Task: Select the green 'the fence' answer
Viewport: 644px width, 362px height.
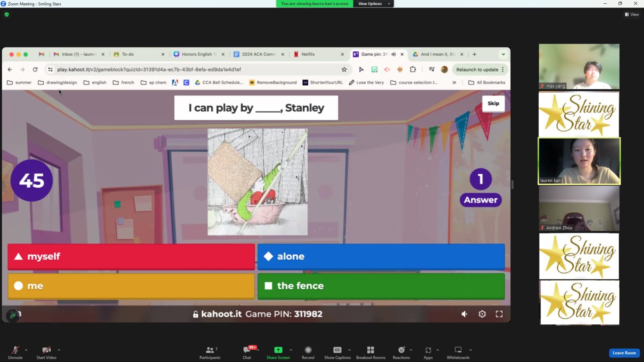Action: pos(381,286)
